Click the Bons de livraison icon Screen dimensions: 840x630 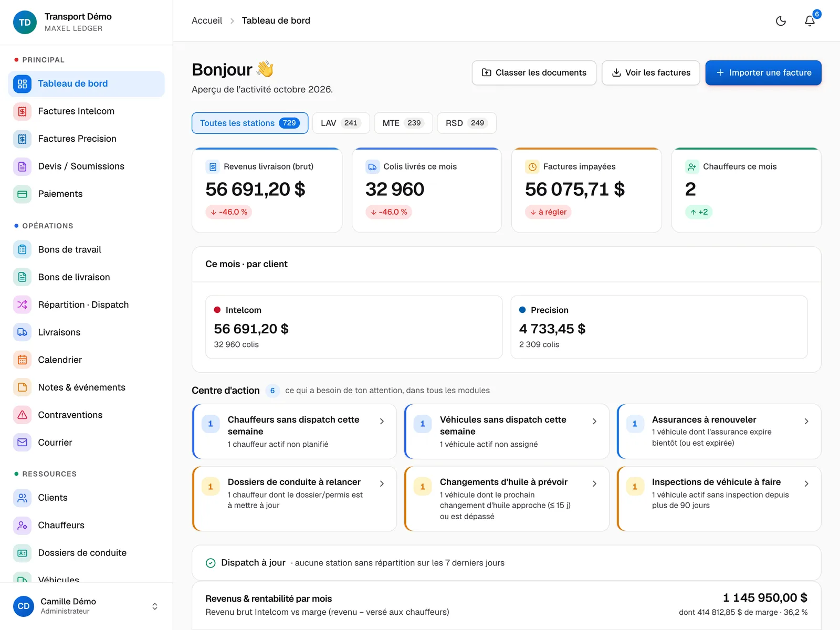point(22,277)
